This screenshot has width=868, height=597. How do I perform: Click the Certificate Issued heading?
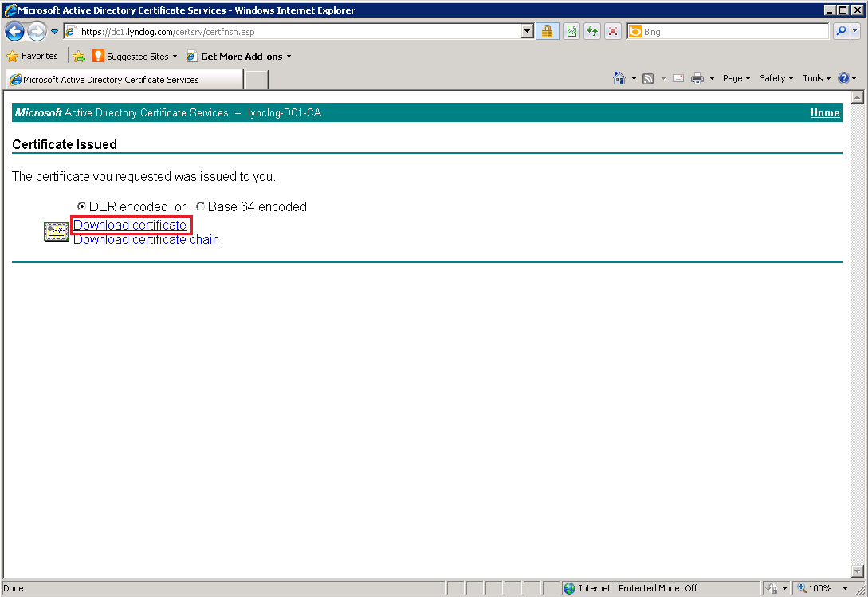65,144
